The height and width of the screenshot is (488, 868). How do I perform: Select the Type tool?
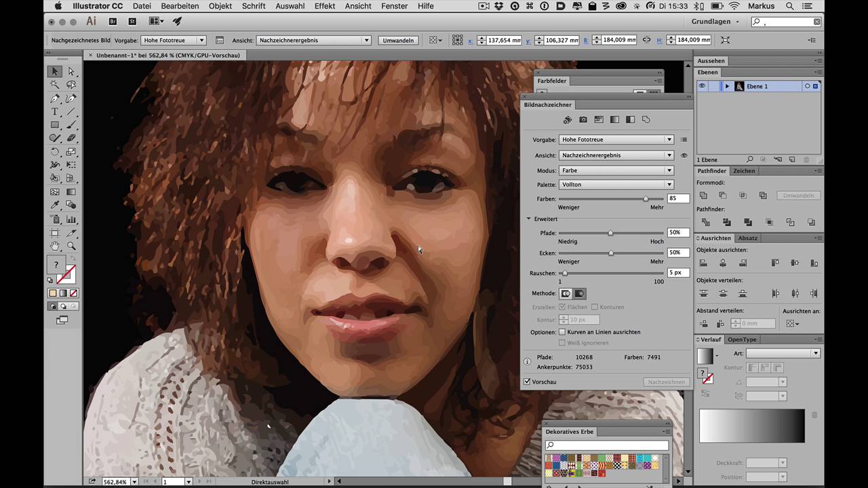pyautogui.click(x=55, y=112)
